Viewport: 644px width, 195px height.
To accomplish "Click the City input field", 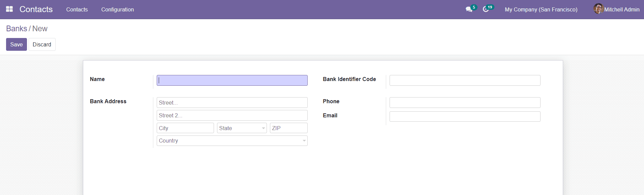I will coord(185,128).
